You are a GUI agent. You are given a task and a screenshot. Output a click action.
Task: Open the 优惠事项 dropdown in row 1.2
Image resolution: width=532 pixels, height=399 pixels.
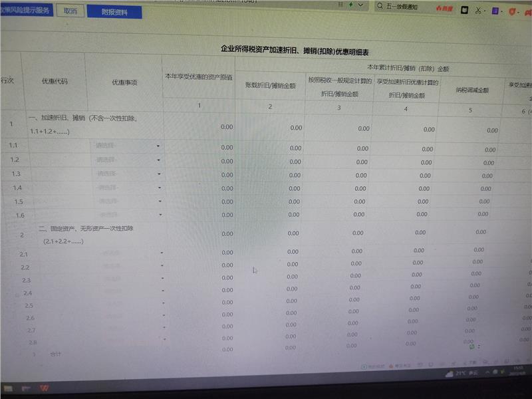[x=126, y=160]
